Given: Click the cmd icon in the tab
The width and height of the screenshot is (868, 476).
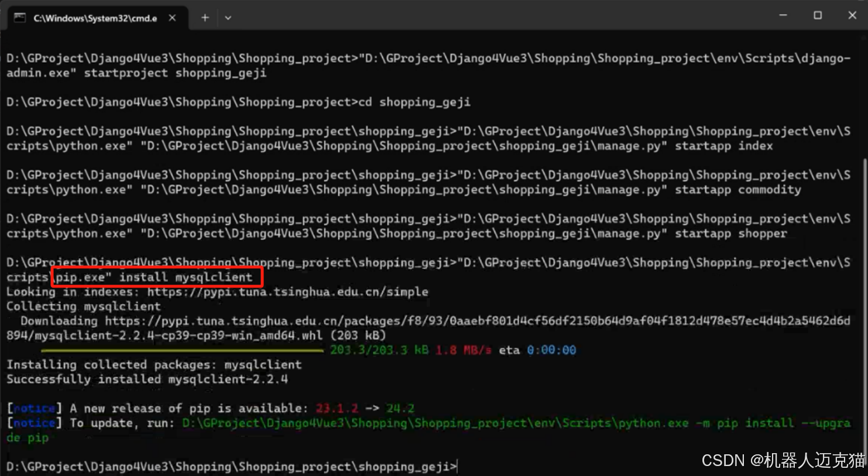Looking at the screenshot, I should [x=20, y=18].
